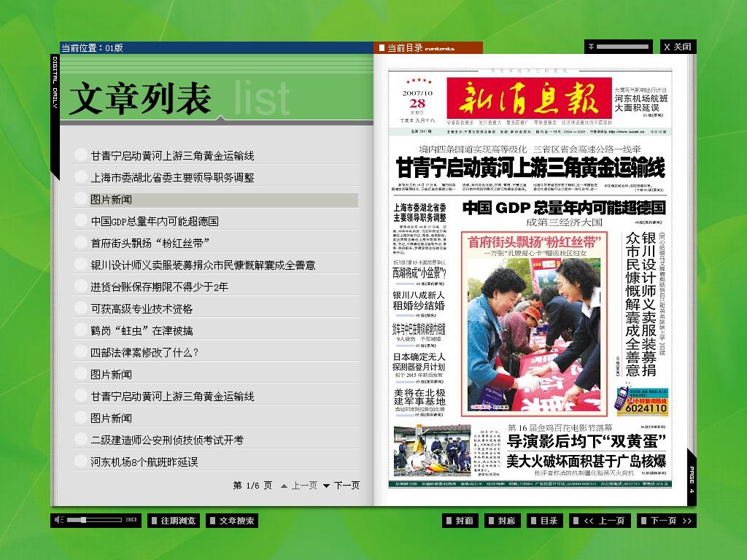Select bullet beside 四部法律案修改了什么?
Screen dimensions: 747x560
coord(80,352)
